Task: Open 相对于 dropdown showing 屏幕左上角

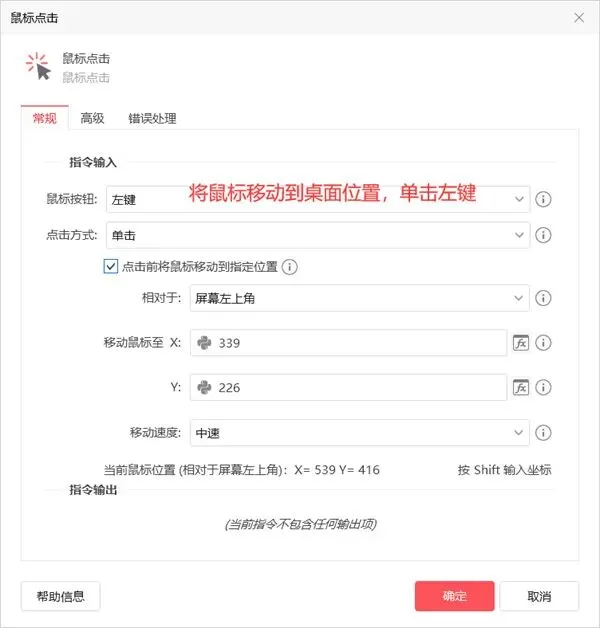Action: click(359, 298)
